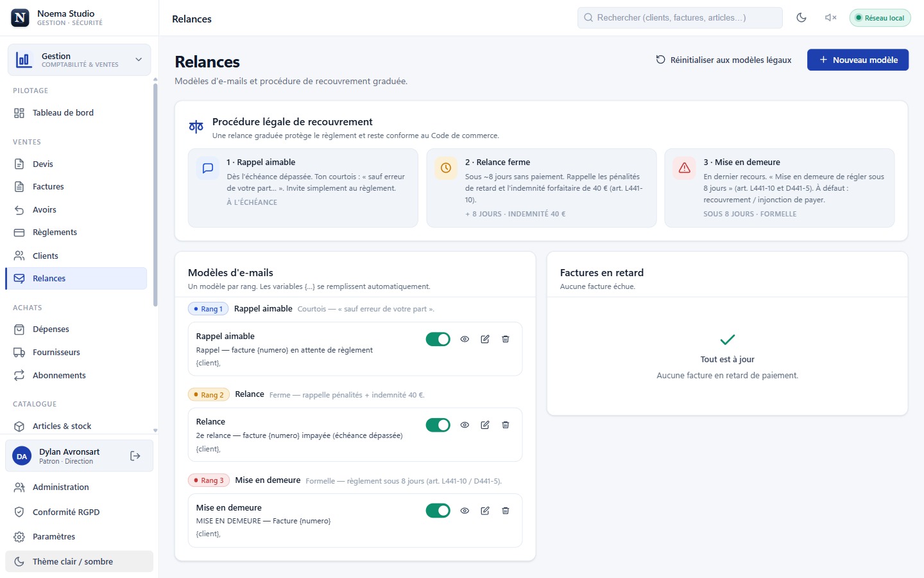Open Tableau de bord
This screenshot has height=578, width=924.
click(x=76, y=113)
